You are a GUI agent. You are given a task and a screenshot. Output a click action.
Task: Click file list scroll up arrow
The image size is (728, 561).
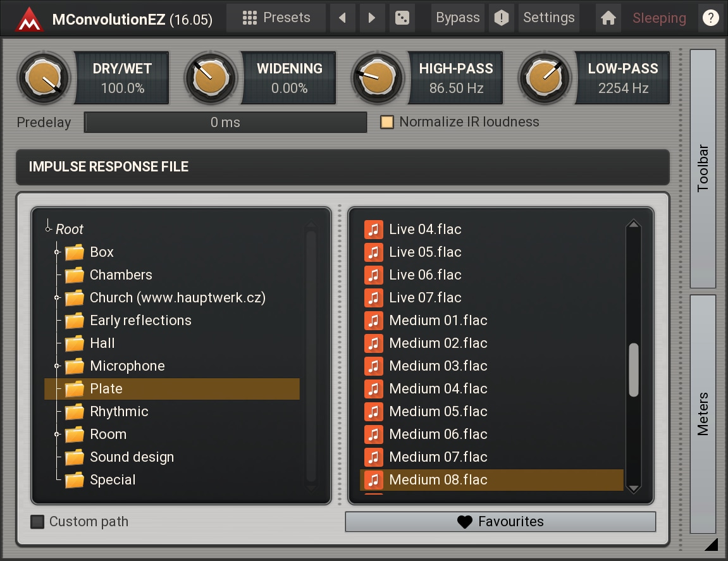click(634, 225)
